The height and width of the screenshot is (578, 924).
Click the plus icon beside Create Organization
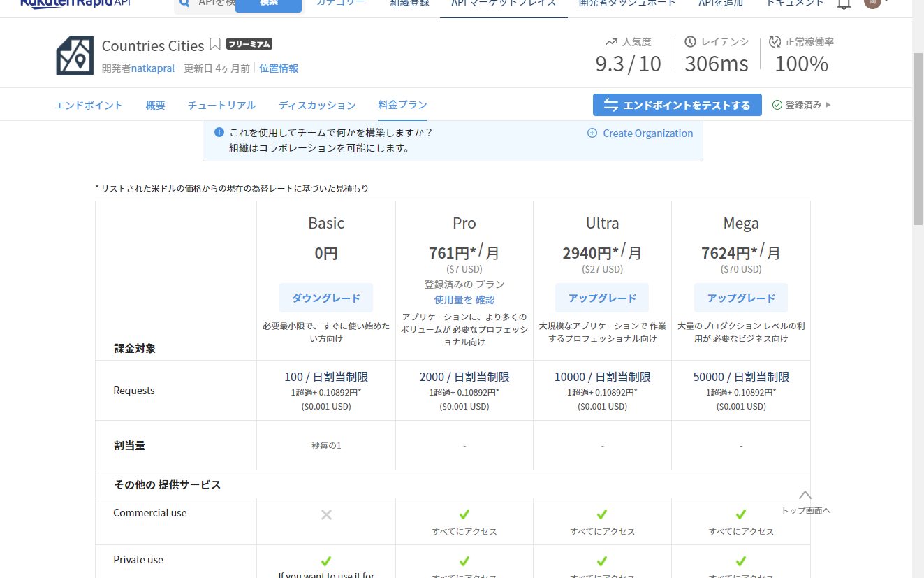(x=592, y=133)
